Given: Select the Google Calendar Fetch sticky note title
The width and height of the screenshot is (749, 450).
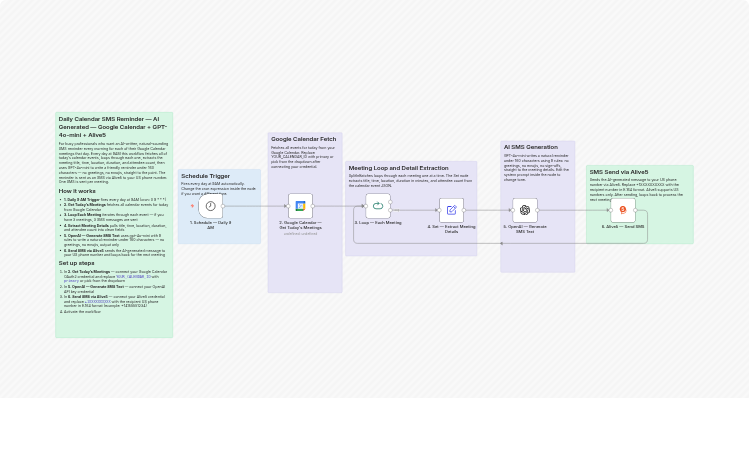Looking at the screenshot, I should click(303, 139).
